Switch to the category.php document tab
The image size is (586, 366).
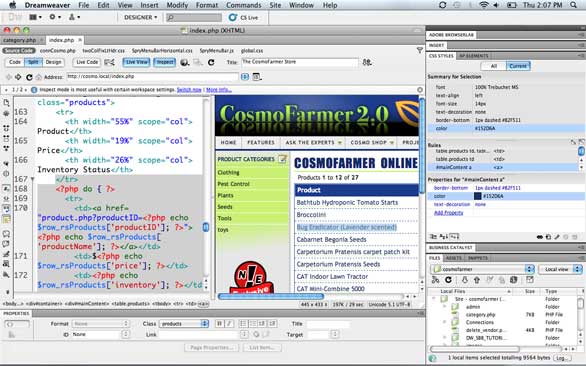tap(19, 40)
